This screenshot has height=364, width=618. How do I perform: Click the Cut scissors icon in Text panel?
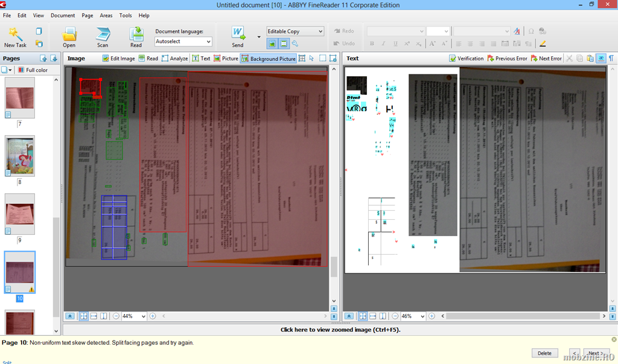tap(569, 59)
